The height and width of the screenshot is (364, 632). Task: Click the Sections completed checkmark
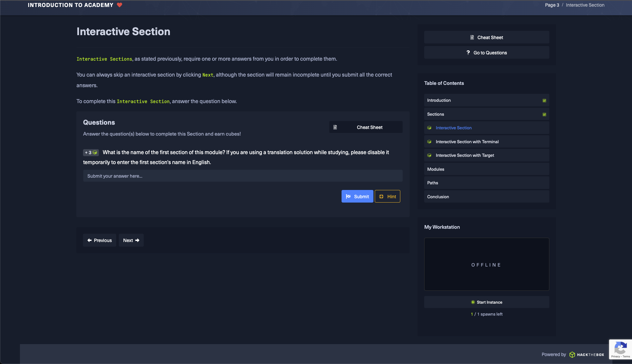click(544, 114)
